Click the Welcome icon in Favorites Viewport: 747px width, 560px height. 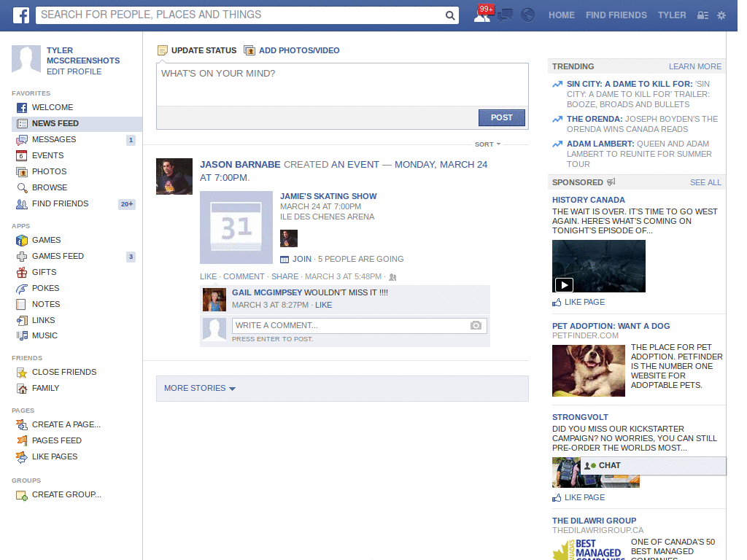(21, 108)
